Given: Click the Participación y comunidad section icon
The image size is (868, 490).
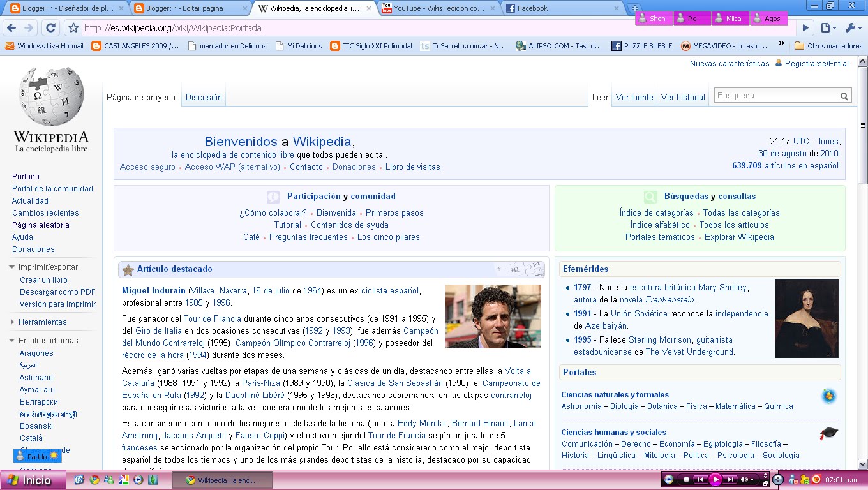Looking at the screenshot, I should point(273,197).
